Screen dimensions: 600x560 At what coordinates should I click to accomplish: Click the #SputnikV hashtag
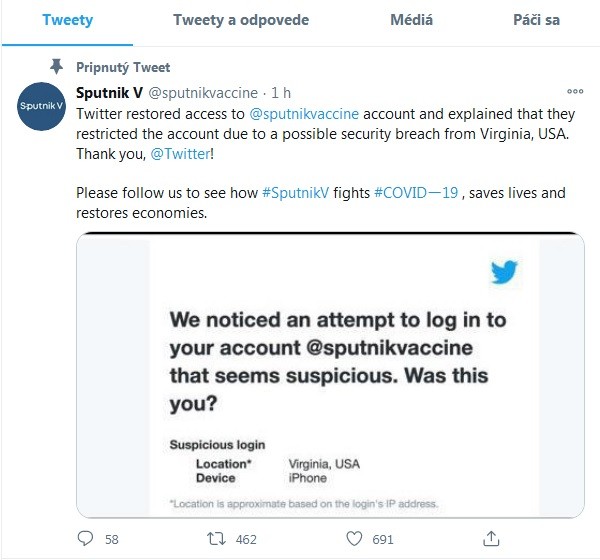click(x=295, y=193)
